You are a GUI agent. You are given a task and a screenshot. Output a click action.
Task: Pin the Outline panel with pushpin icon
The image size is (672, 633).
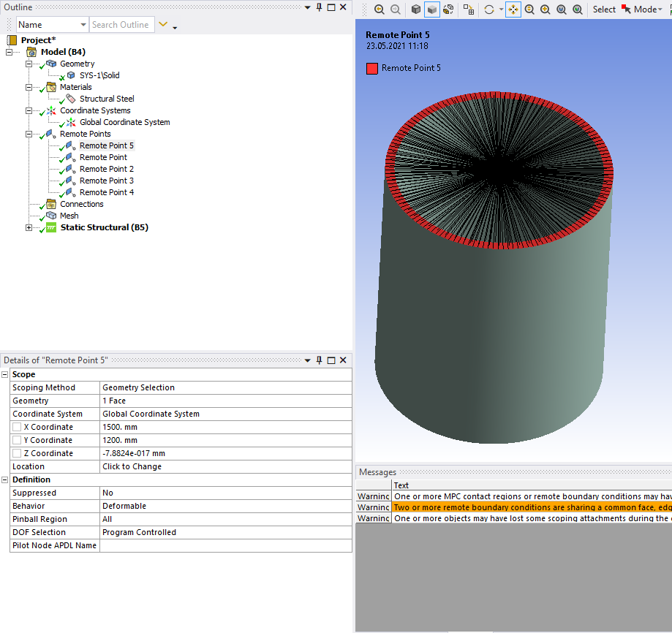click(x=319, y=7)
